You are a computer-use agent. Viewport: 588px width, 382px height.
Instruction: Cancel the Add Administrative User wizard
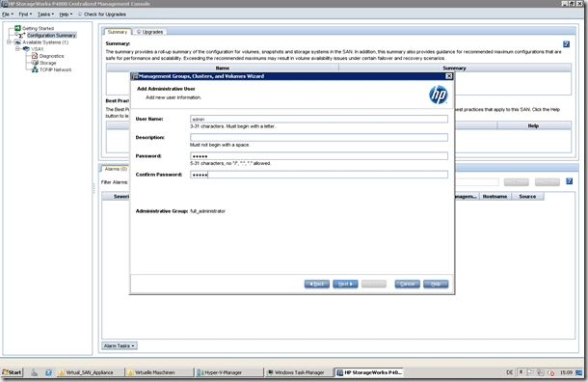407,284
